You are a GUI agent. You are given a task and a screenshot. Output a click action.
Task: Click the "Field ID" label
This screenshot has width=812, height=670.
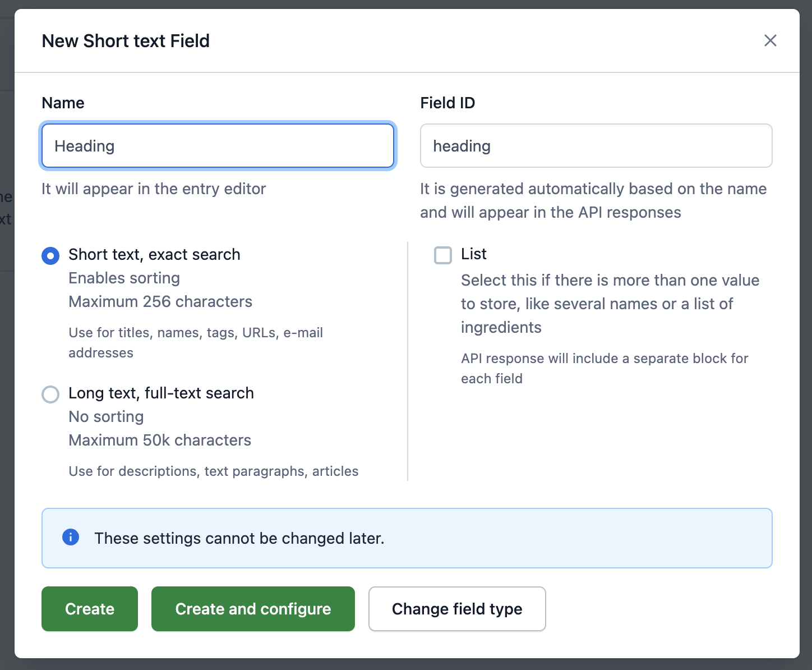447,103
